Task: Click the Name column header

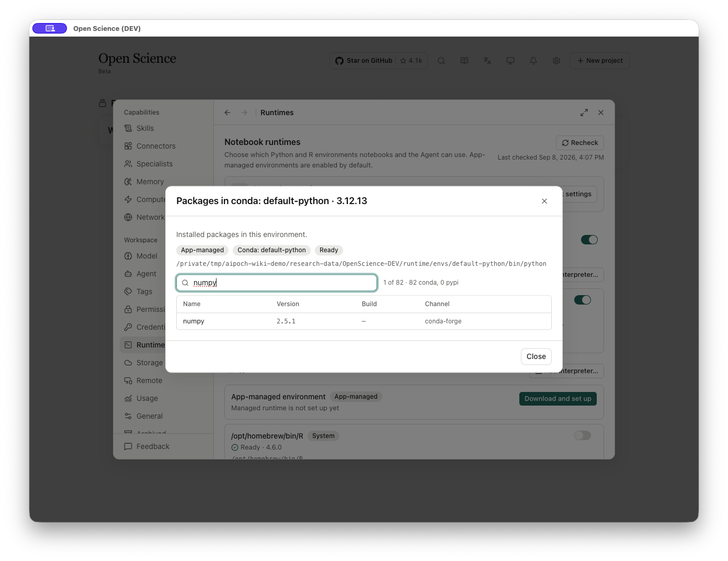Action: pos(192,304)
